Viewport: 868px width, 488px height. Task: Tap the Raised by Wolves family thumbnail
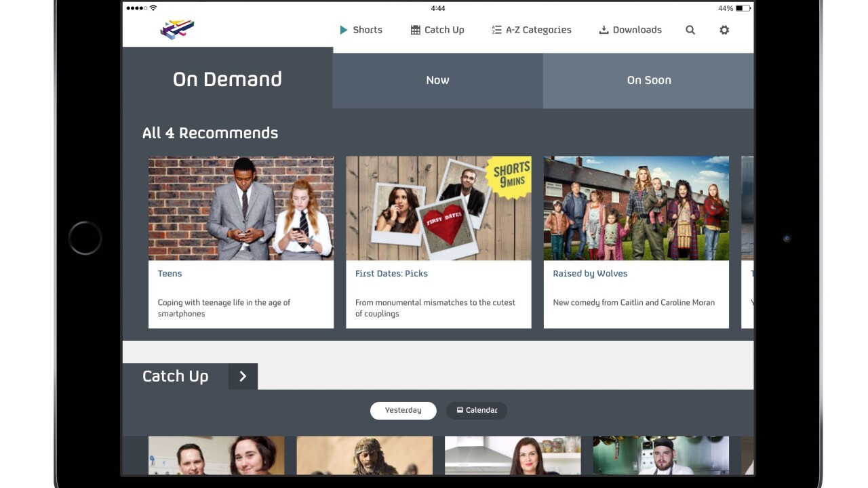[x=636, y=208]
